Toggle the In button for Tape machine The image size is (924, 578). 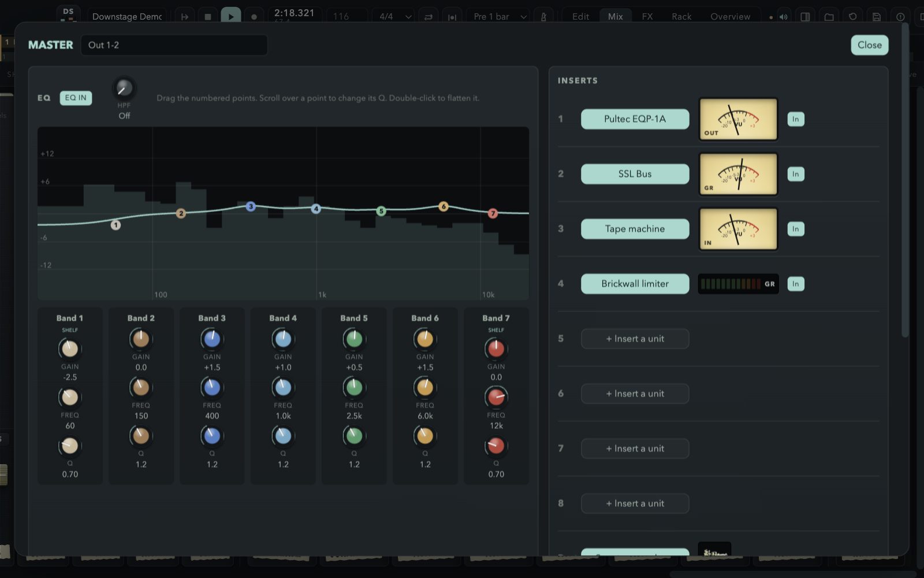pos(795,229)
